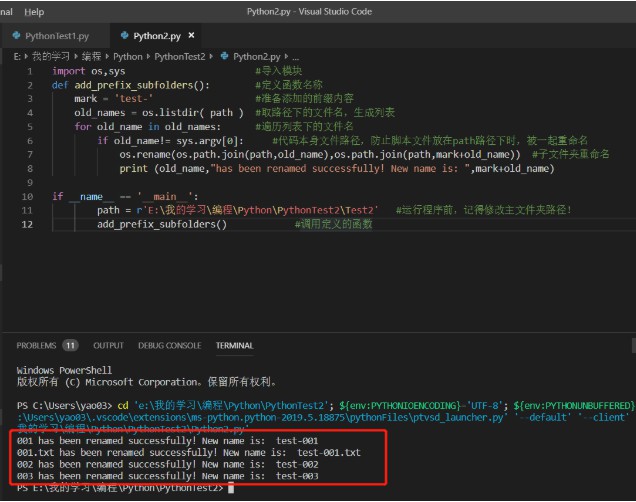Open the 我的学习 breadcrumb folder
Image resolution: width=636 pixels, height=502 pixels.
click(51, 56)
